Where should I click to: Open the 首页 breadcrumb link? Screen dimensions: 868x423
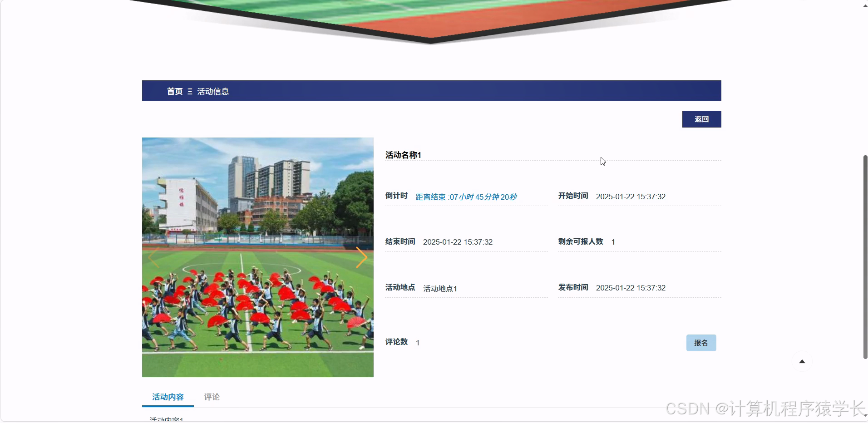click(x=174, y=91)
